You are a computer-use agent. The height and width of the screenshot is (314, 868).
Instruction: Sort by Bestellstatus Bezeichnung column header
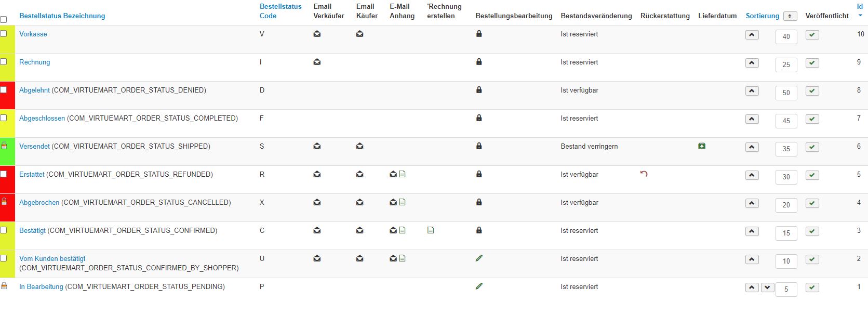point(62,16)
